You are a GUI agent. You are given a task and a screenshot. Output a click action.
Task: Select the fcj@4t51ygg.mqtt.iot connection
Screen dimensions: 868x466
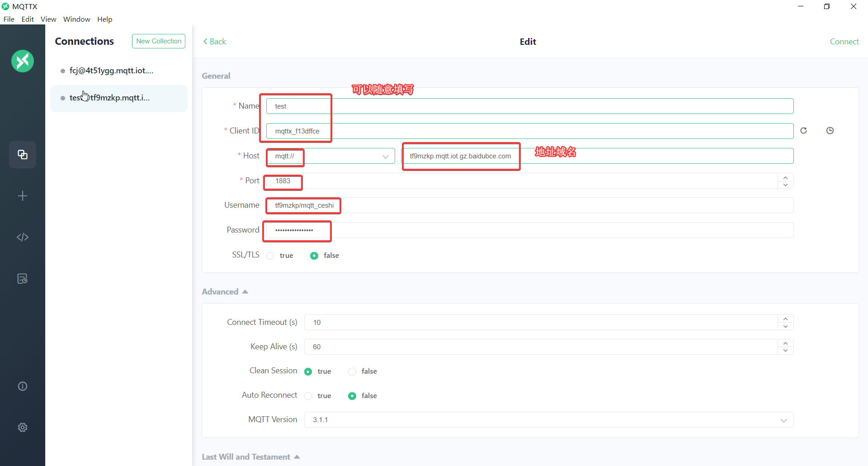119,71
